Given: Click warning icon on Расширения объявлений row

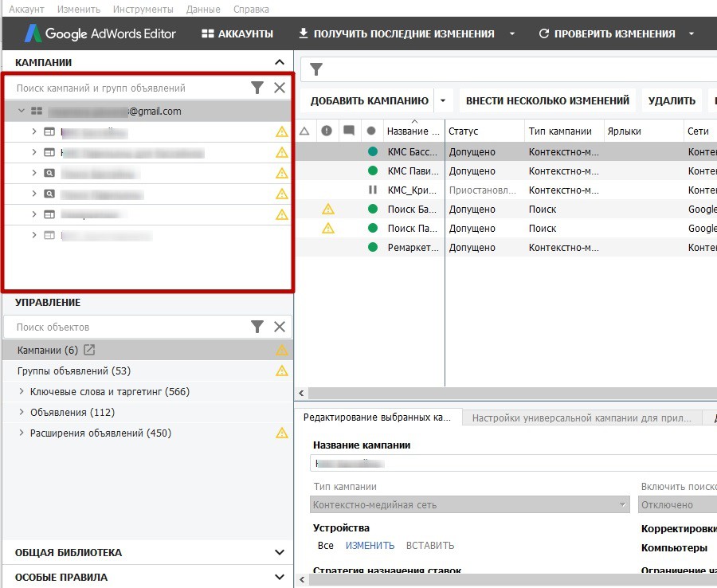Looking at the screenshot, I should tap(282, 433).
